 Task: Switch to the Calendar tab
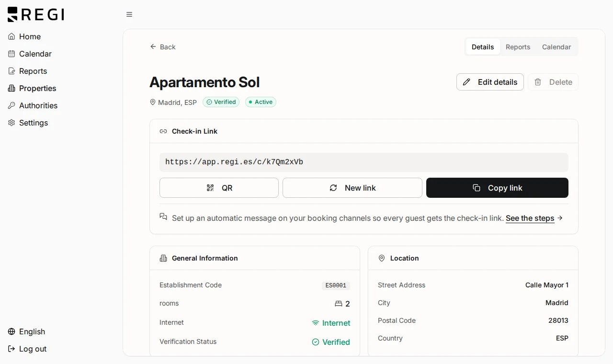(x=556, y=47)
